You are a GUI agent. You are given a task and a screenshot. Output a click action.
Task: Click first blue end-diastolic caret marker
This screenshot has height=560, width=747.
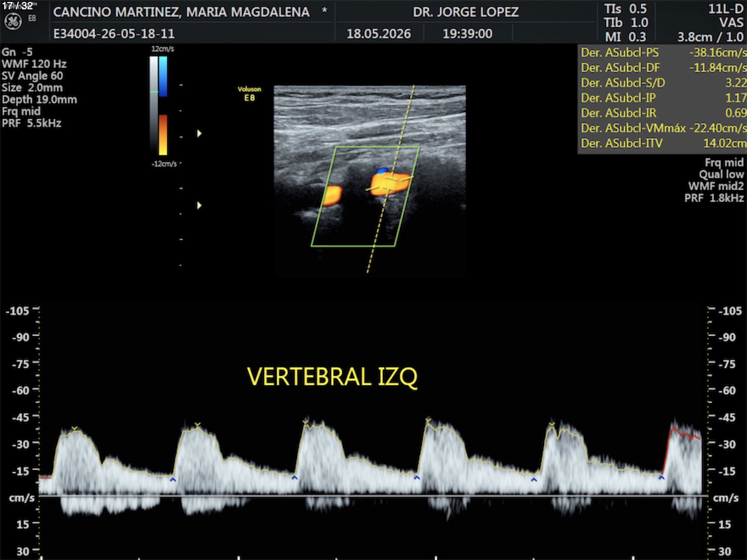click(x=173, y=479)
